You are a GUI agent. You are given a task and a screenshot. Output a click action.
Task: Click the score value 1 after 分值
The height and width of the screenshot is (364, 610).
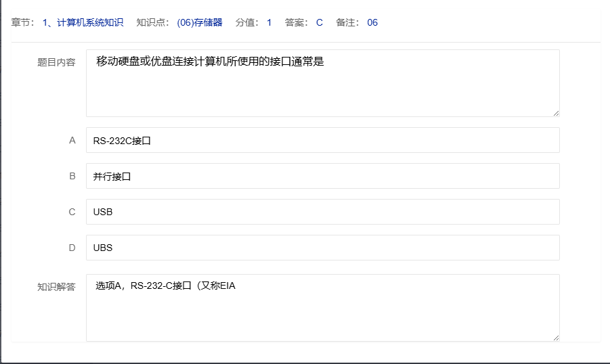tap(269, 22)
